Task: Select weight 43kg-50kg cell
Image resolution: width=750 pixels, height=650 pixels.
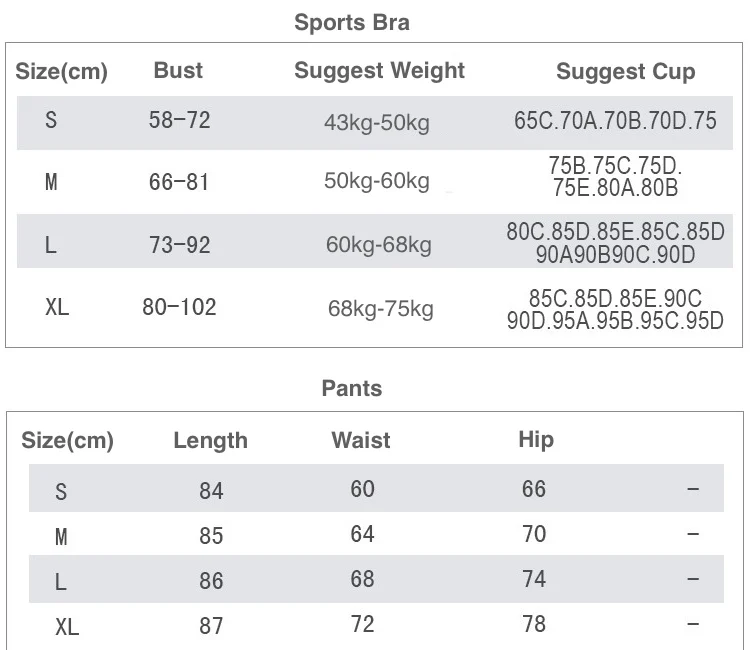Action: 377,123
